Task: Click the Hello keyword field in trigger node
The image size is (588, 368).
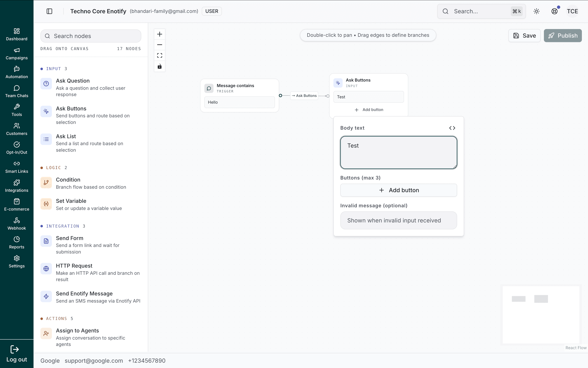Action: pos(239,102)
